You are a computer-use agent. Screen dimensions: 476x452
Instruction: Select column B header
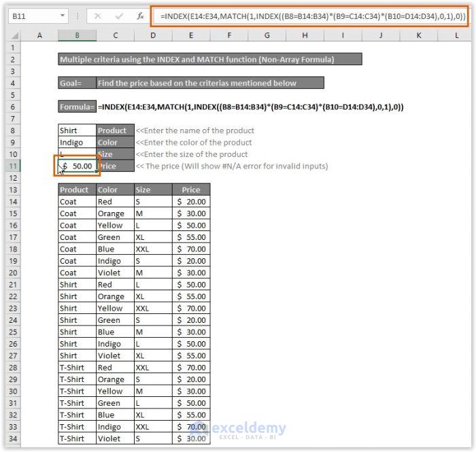77,35
